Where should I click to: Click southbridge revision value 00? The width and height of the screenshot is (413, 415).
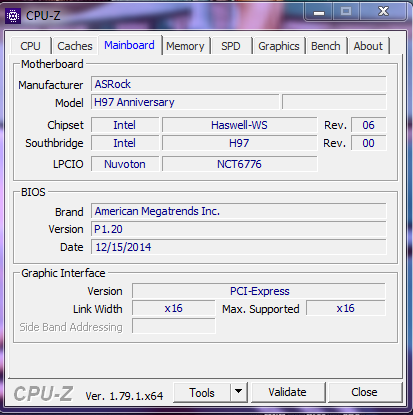pos(369,143)
